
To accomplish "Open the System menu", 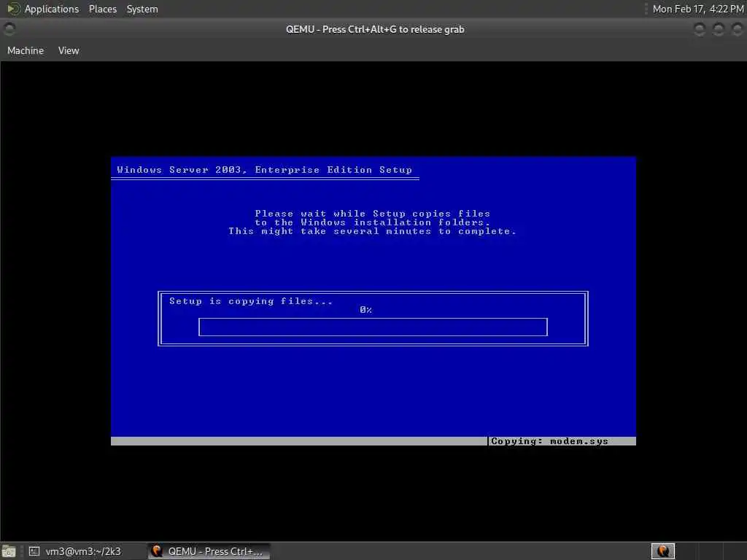I will (x=142, y=9).
